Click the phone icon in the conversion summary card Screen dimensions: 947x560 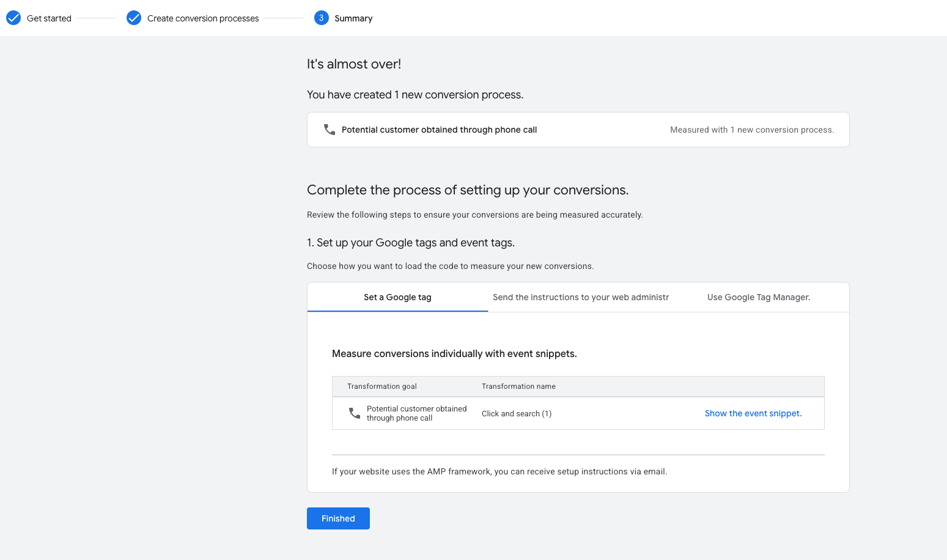pyautogui.click(x=330, y=130)
